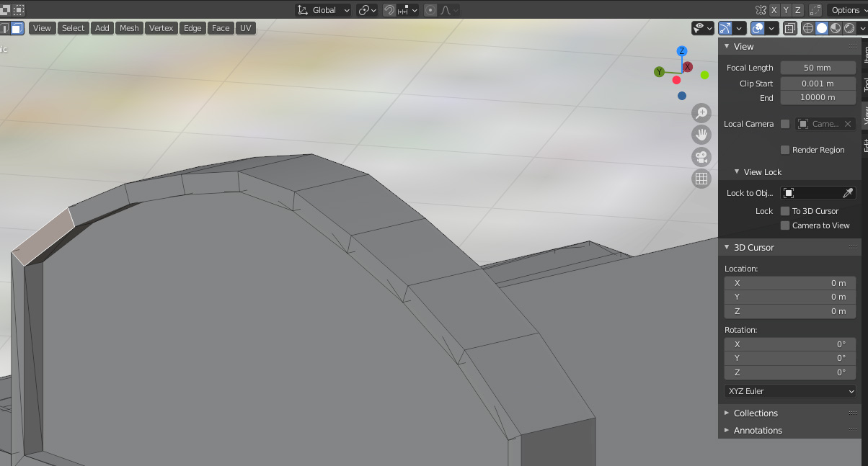Open the View menu
The height and width of the screenshot is (466, 868).
(x=42, y=28)
